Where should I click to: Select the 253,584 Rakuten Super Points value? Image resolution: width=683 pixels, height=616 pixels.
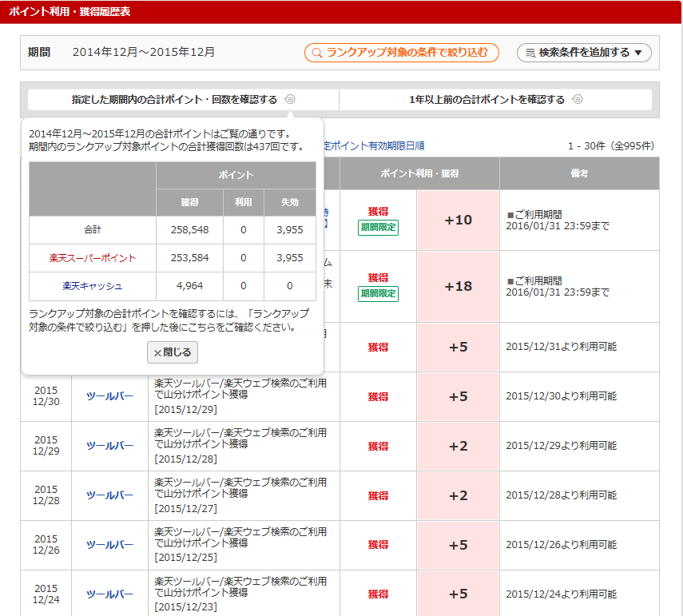[x=189, y=258]
